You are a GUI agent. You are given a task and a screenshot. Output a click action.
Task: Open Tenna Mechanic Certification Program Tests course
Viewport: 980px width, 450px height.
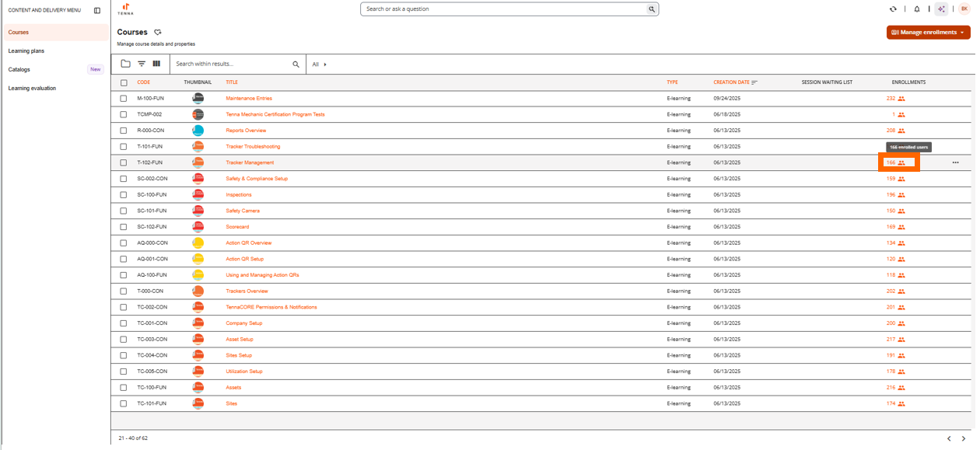[x=275, y=114]
